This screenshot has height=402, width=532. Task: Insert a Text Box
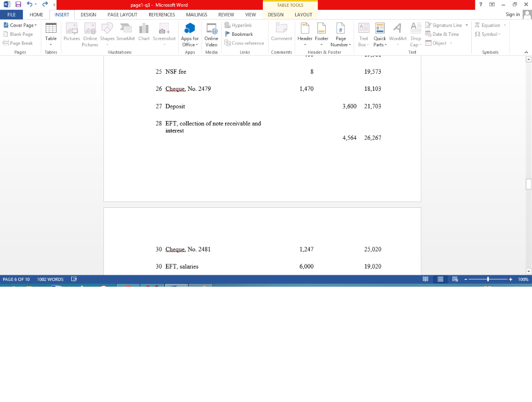(363, 35)
